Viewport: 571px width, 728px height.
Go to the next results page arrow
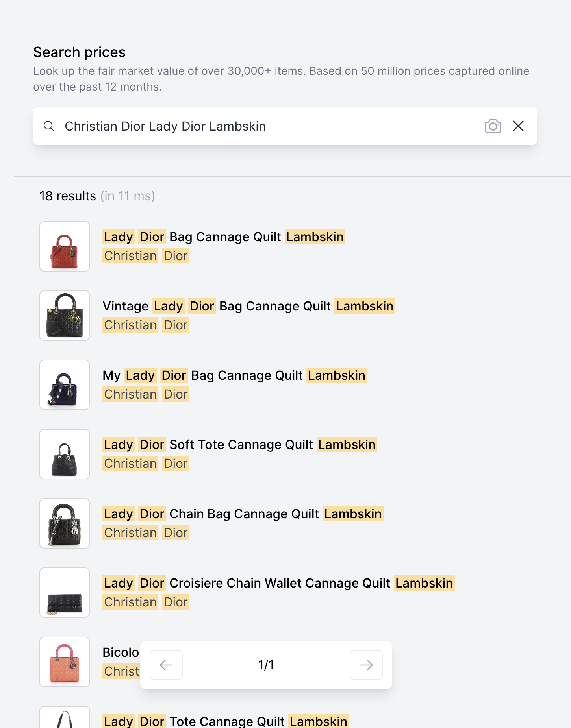tap(366, 665)
